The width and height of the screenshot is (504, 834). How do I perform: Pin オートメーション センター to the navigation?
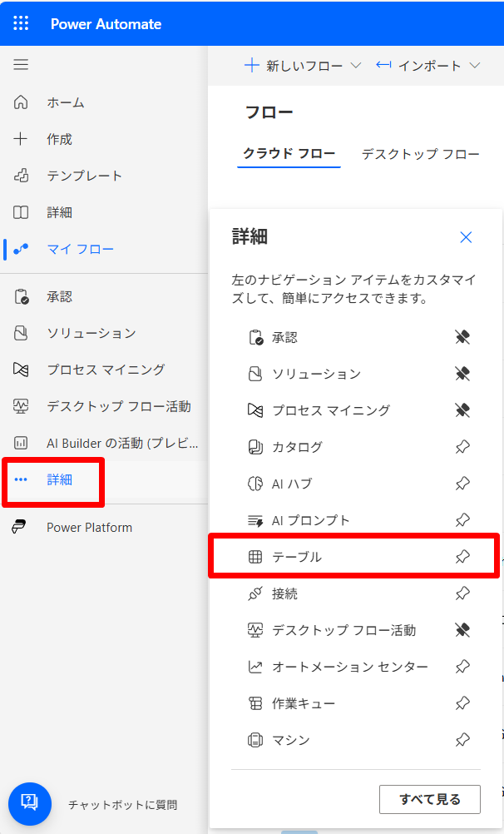click(x=462, y=667)
